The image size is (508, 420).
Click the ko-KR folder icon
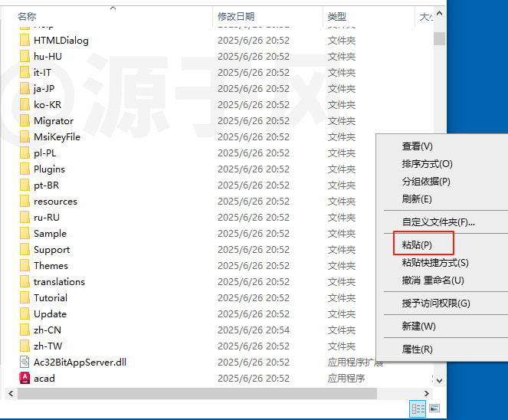[x=25, y=105]
